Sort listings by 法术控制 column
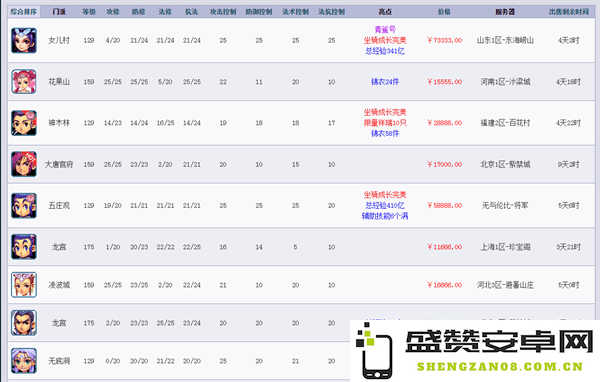The height and width of the screenshot is (382, 600). point(295,12)
